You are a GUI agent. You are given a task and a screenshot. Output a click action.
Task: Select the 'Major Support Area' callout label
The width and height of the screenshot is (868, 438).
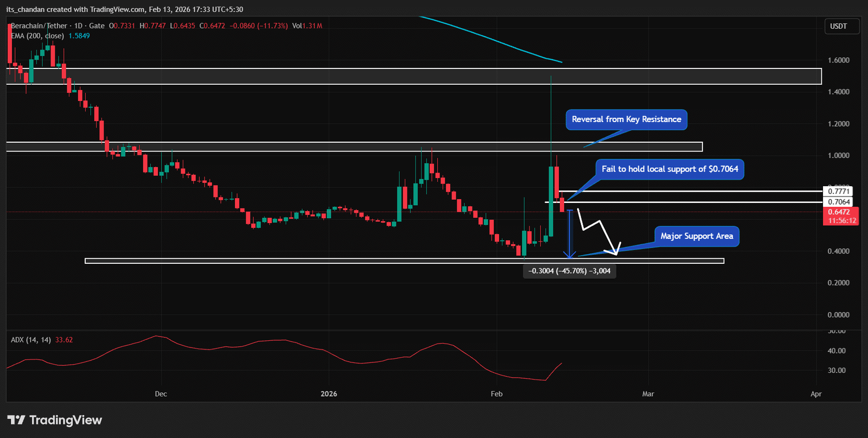tap(697, 236)
